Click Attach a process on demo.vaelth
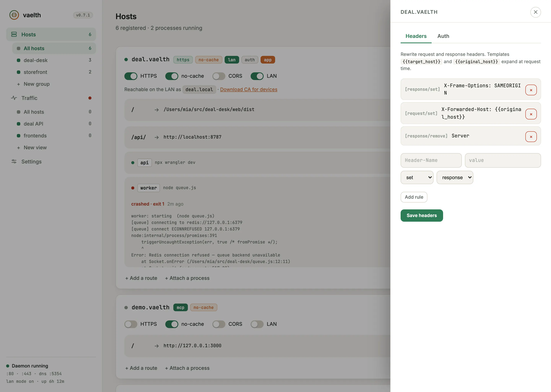Viewport: 551px width, 392px height. [187, 368]
